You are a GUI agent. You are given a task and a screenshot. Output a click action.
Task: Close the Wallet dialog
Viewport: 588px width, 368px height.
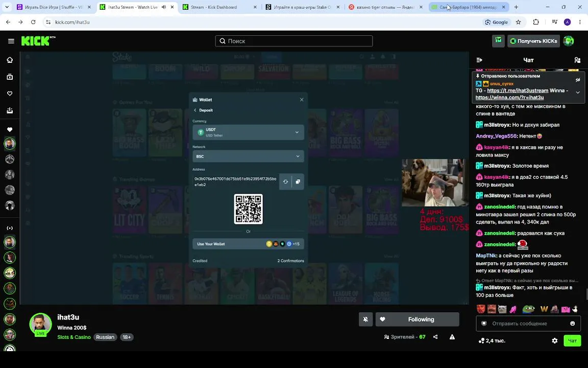(x=302, y=100)
